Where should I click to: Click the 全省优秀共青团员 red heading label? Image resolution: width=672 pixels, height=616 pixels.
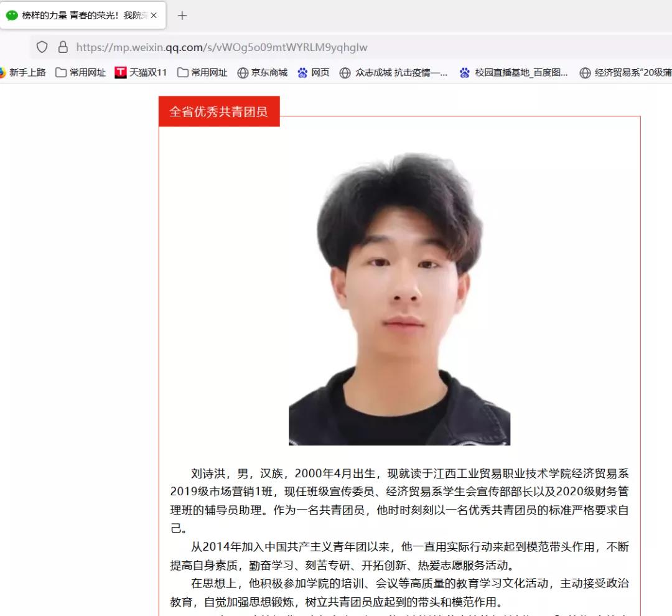pos(219,111)
